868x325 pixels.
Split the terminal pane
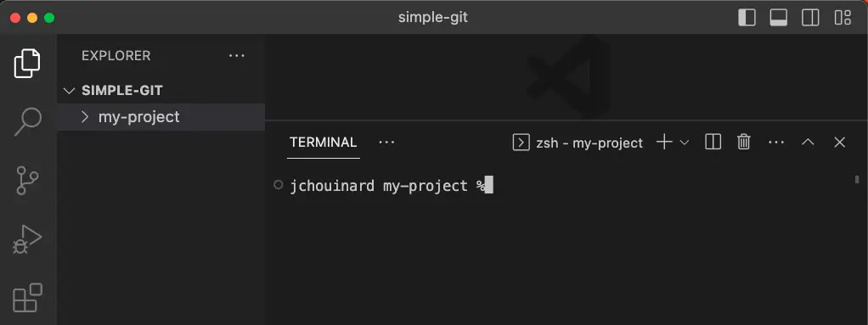713,142
